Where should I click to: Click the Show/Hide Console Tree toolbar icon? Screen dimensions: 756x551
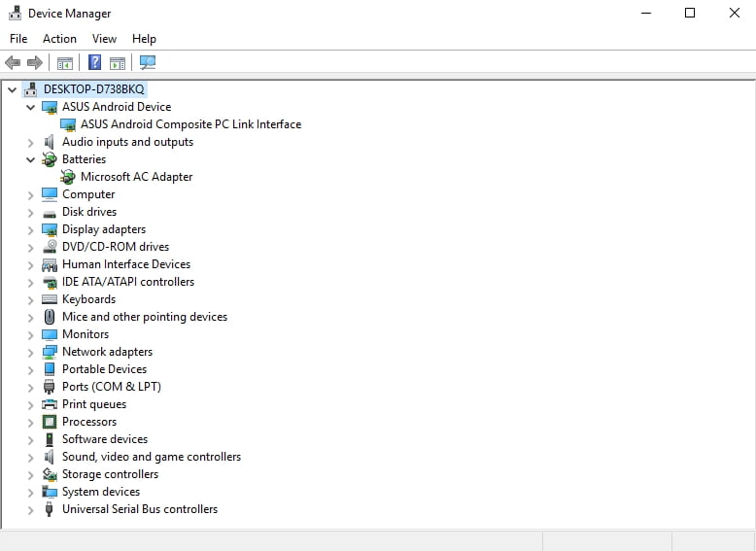point(65,63)
